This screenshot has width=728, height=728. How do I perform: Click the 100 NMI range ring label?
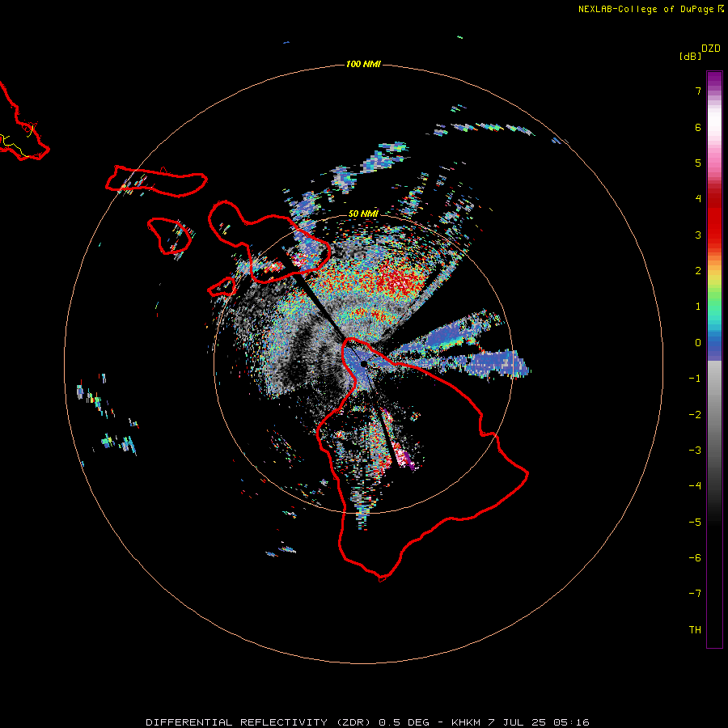point(363,64)
